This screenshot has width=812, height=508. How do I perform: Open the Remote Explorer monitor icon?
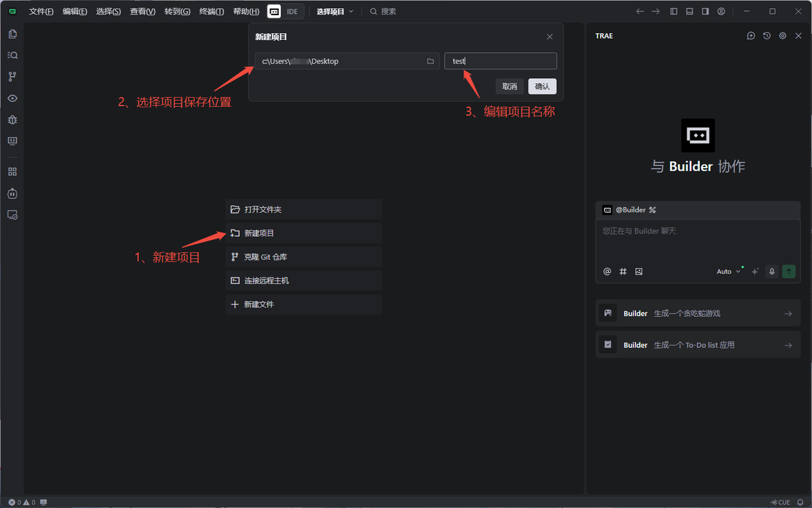coord(12,141)
